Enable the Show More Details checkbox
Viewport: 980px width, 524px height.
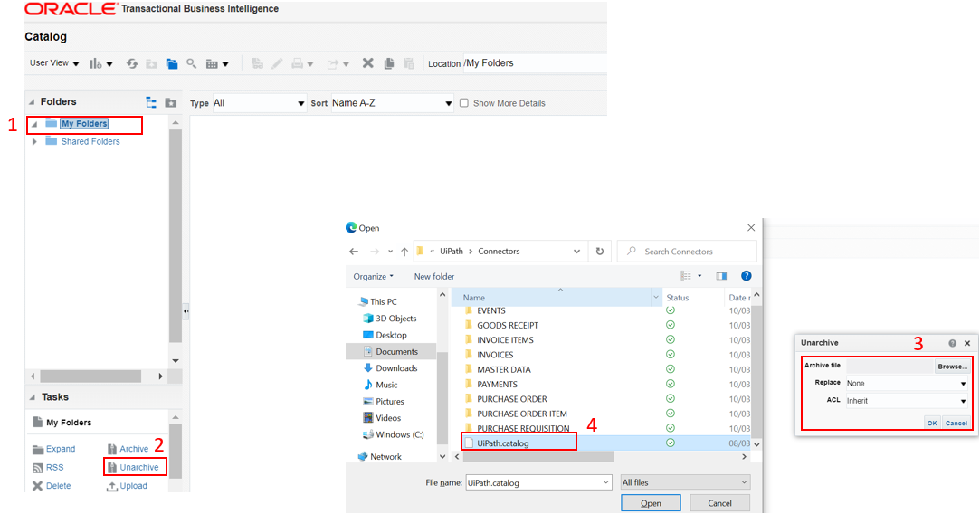pos(464,103)
